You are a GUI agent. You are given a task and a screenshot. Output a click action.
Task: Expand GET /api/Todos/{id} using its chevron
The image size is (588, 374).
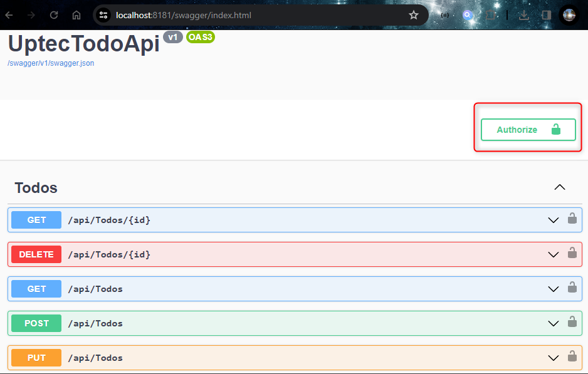point(553,220)
